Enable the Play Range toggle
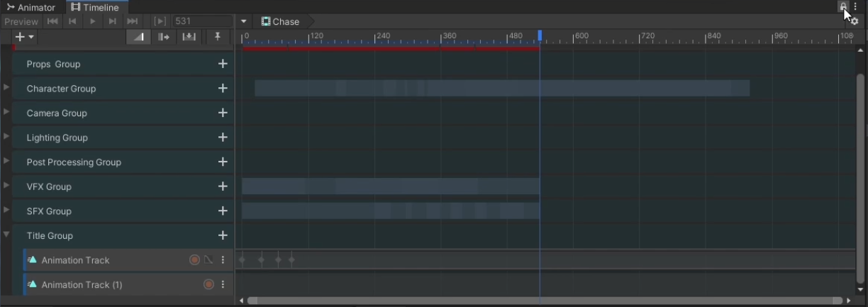Image resolution: width=868 pixels, height=307 pixels. click(160, 21)
